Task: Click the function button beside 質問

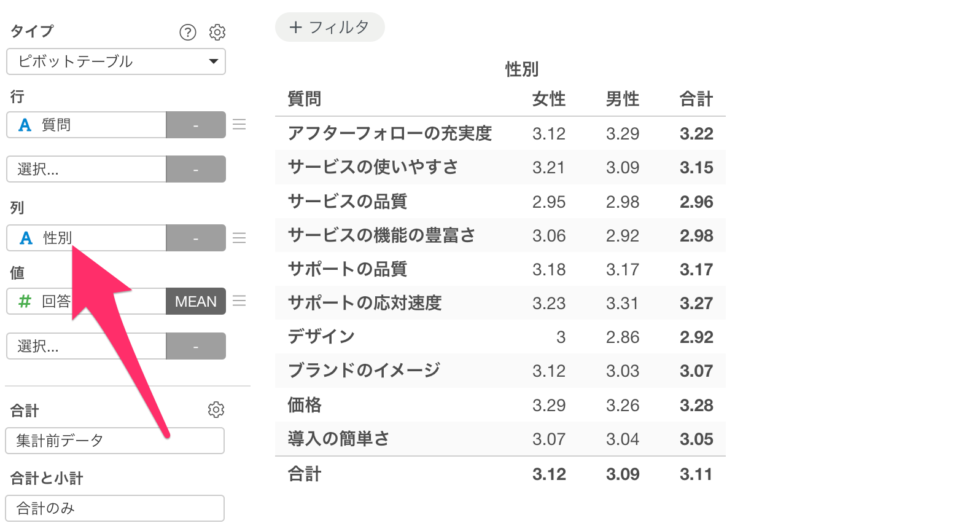Action: 196,125
